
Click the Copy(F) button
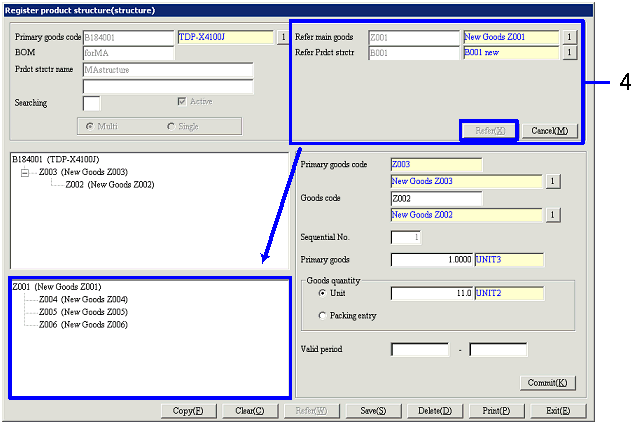tap(187, 411)
